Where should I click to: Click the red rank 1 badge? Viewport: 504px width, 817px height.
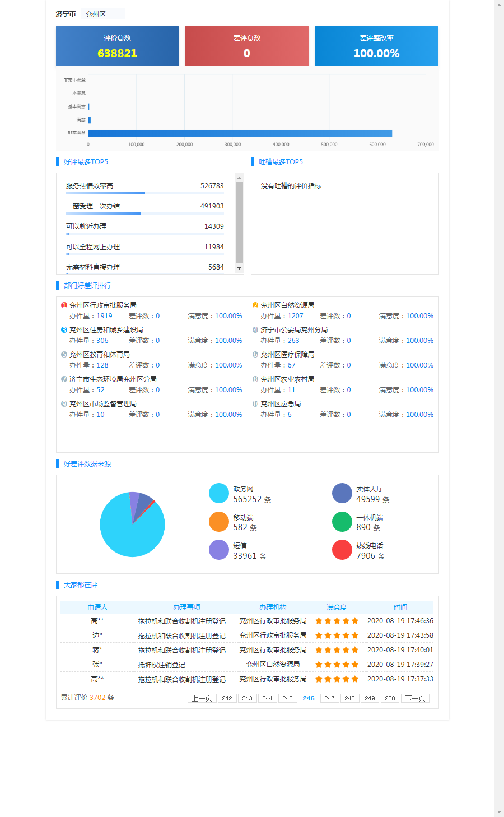tap(64, 305)
